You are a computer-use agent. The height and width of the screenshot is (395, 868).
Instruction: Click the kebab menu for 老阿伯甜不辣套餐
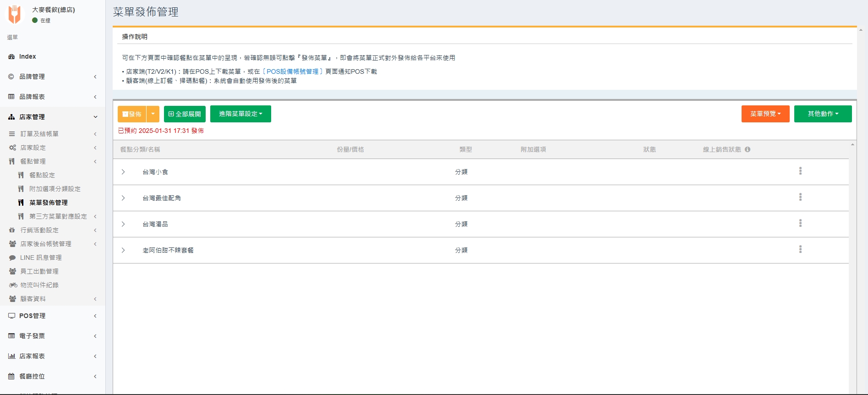[800, 249]
